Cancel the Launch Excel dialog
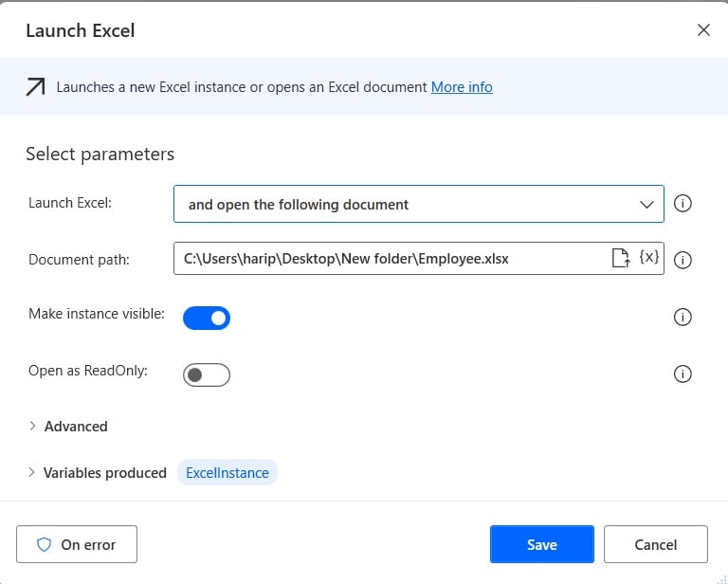The height and width of the screenshot is (584, 728). [656, 544]
